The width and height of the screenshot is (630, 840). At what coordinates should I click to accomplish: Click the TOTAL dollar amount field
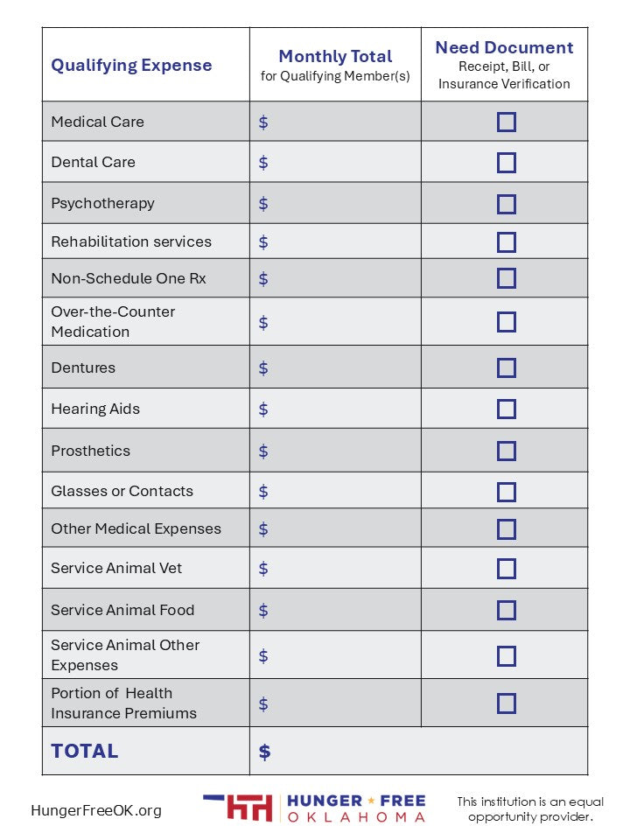(x=420, y=752)
